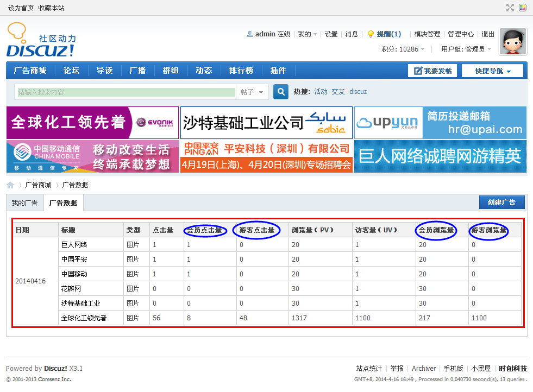Click the 平安科技 banner ad
533x392 pixels.
pos(266,156)
